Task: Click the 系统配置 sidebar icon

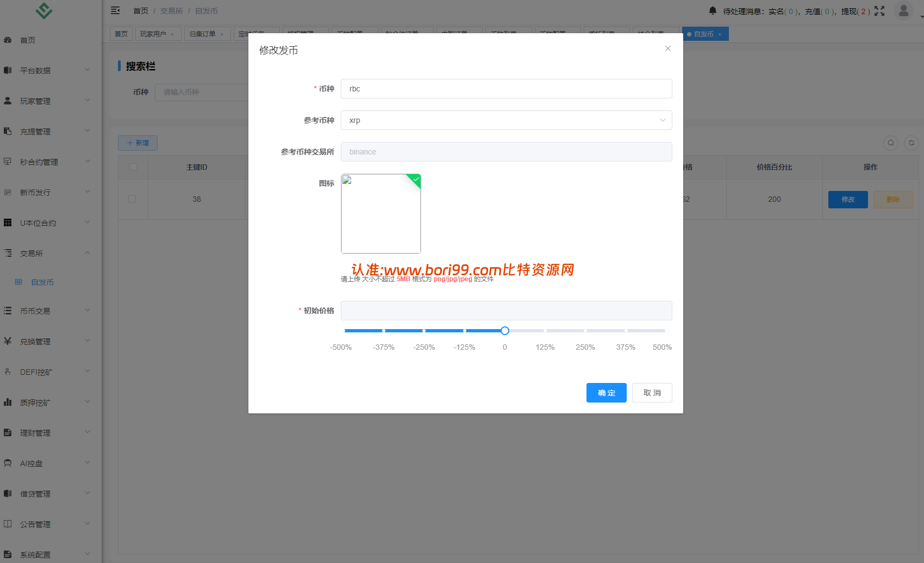Action: click(x=8, y=554)
